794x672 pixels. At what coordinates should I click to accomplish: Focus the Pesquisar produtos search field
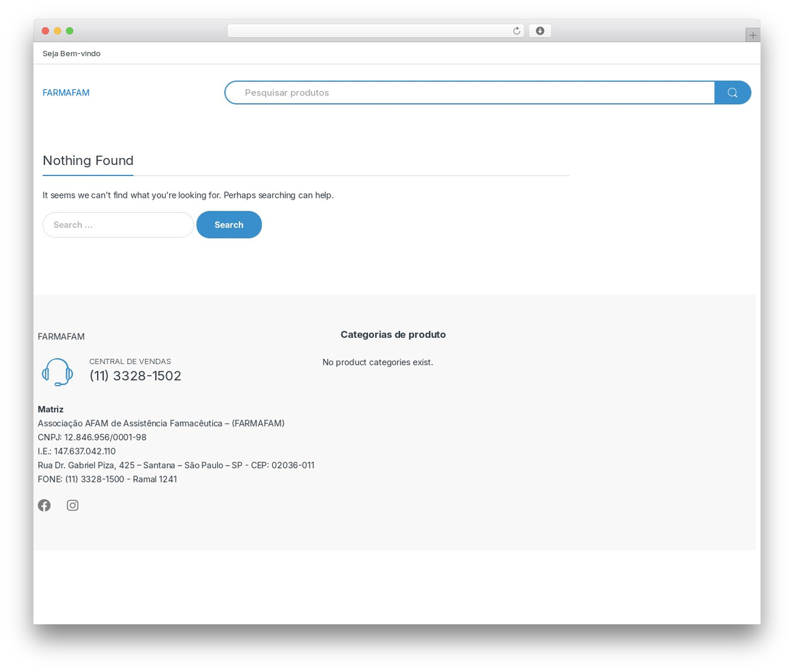470,92
